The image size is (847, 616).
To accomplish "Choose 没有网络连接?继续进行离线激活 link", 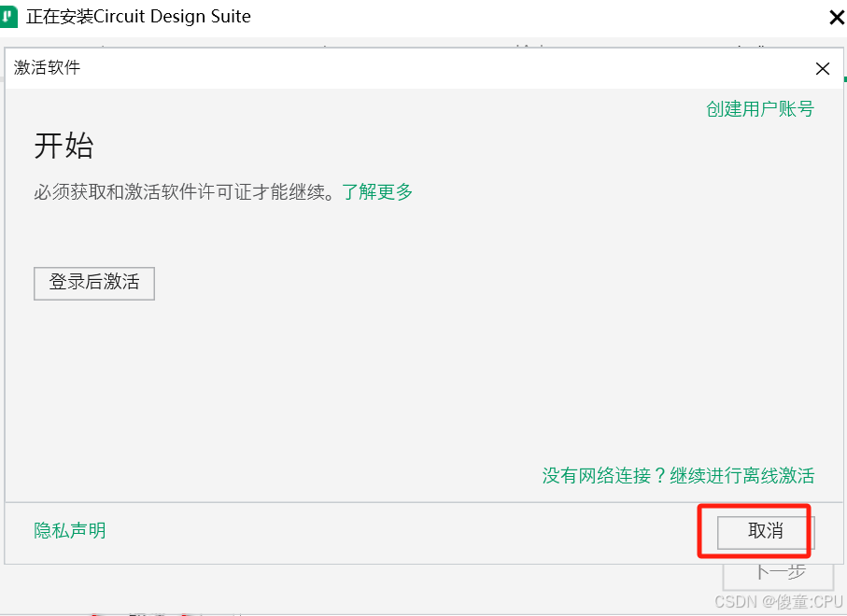I will [x=679, y=476].
